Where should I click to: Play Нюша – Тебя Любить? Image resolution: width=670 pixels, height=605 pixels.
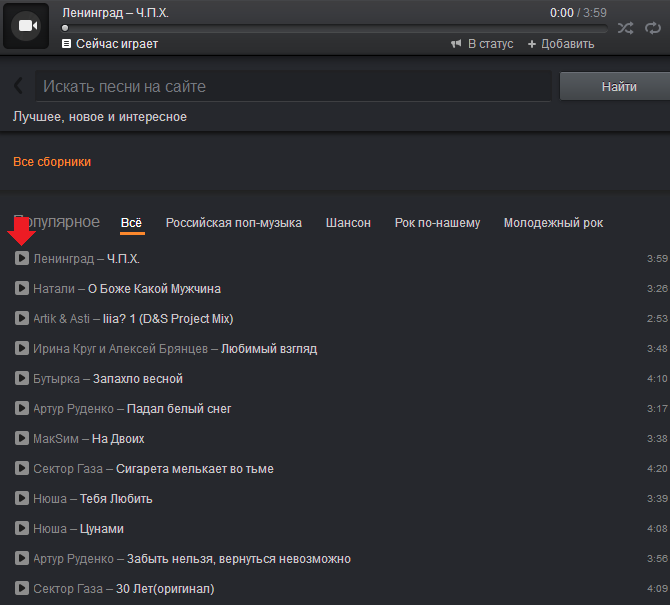[x=22, y=498]
